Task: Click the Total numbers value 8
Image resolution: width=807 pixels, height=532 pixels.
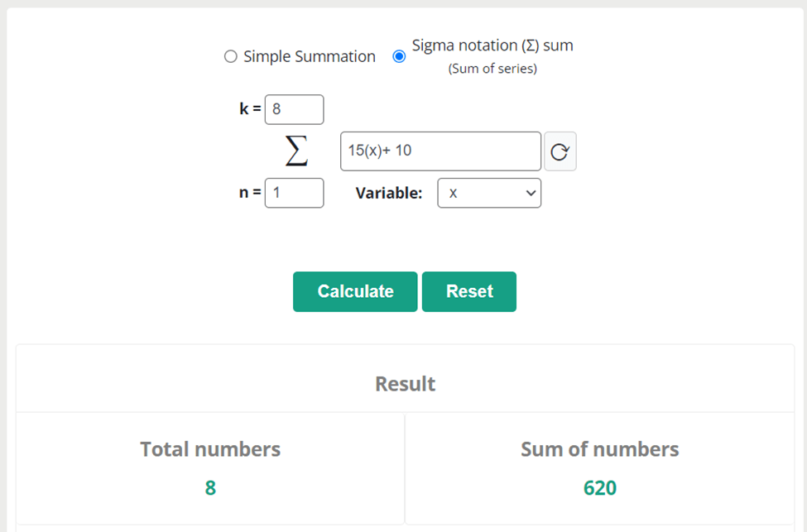Action: point(210,488)
